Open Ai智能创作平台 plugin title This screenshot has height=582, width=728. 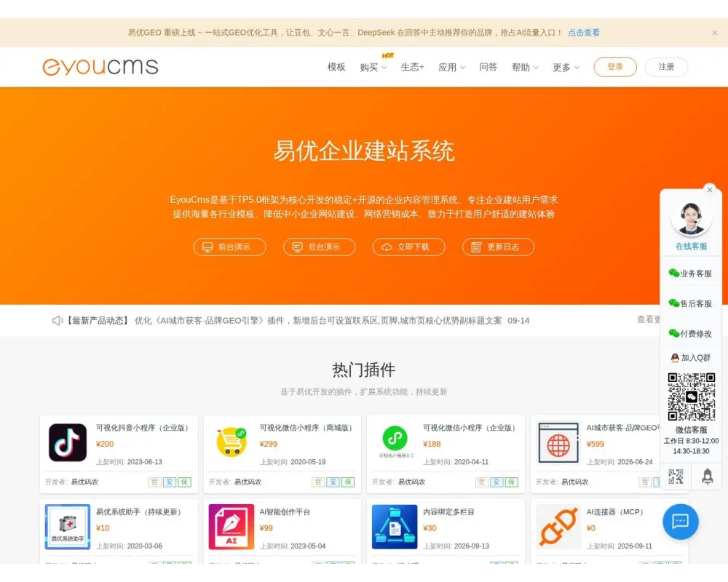click(x=285, y=512)
